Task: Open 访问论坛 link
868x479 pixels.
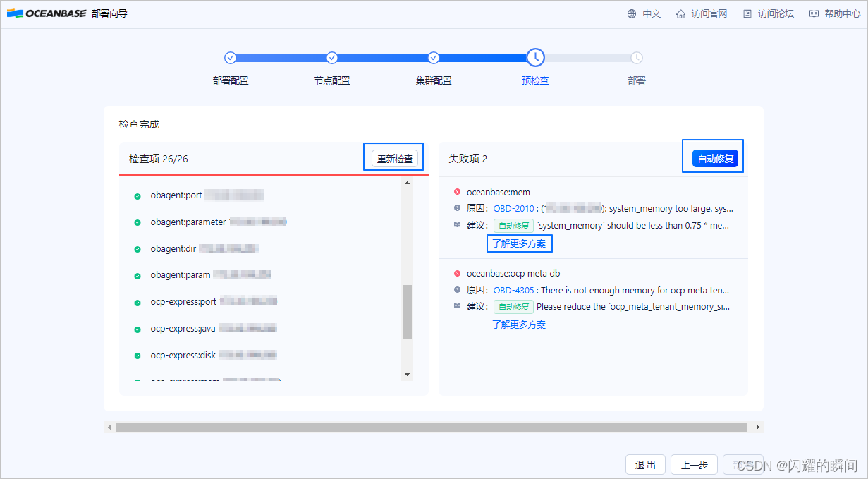Action: pyautogui.click(x=776, y=13)
